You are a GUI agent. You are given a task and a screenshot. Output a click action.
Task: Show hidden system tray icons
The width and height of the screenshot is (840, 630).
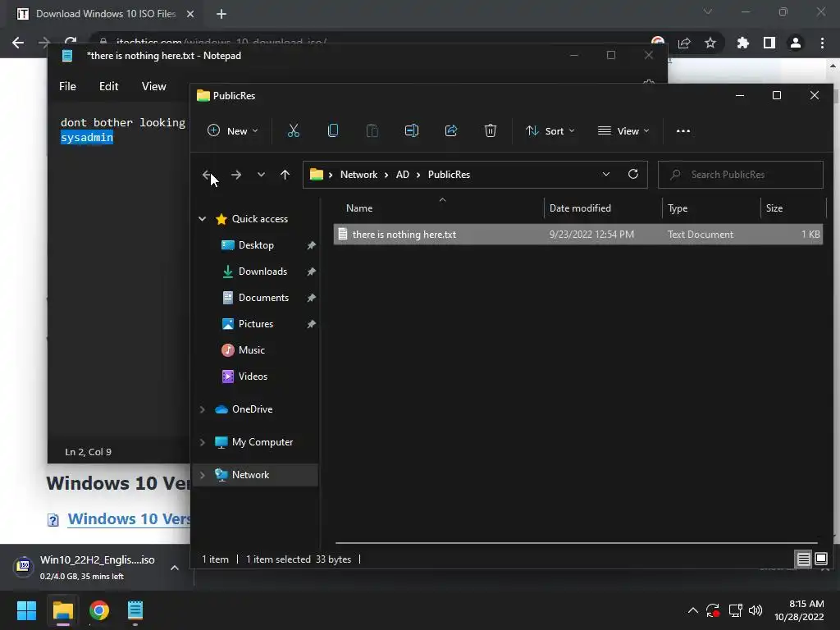click(692, 610)
